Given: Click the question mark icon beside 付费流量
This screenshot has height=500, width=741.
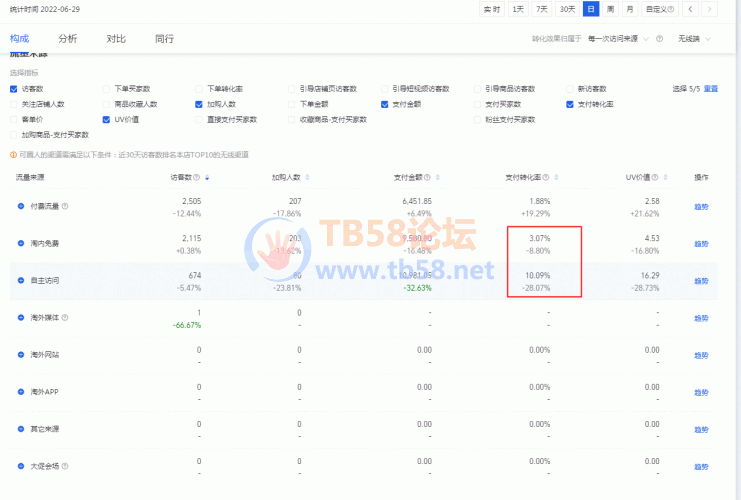Looking at the screenshot, I should 65,206.
